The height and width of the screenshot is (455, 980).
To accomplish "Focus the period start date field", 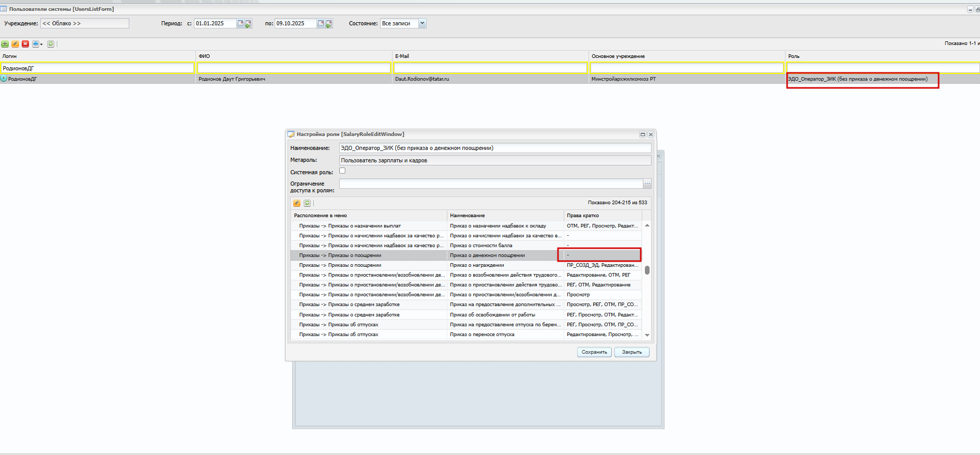I will pyautogui.click(x=215, y=23).
